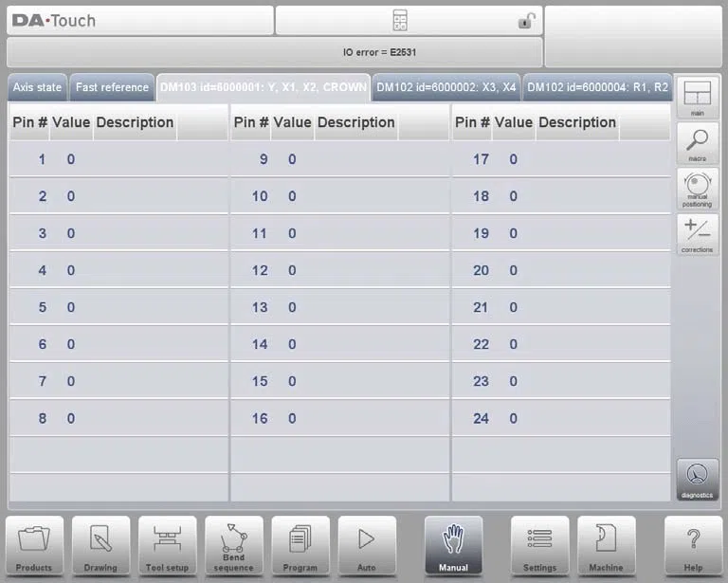Viewport: 728px width, 583px height.
Task: Select pin 16 row
Action: coord(340,418)
